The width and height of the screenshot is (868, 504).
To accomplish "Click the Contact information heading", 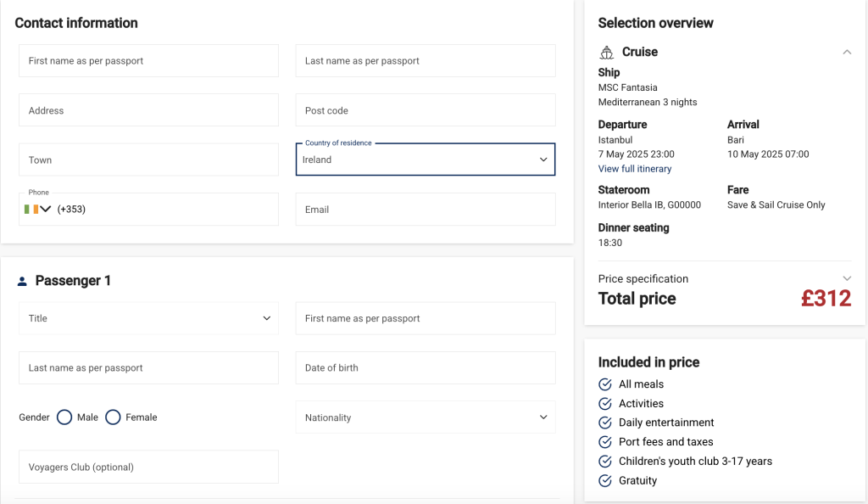I will pyautogui.click(x=76, y=23).
